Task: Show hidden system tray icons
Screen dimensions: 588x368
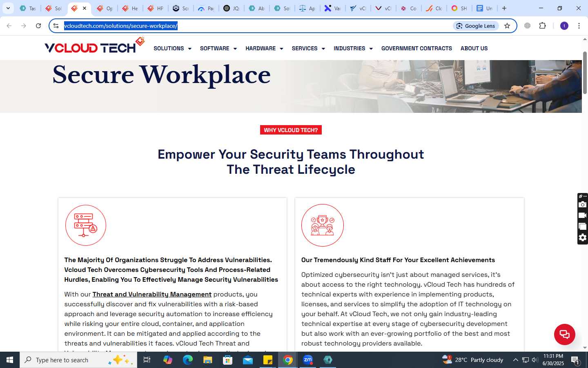Action: point(515,360)
